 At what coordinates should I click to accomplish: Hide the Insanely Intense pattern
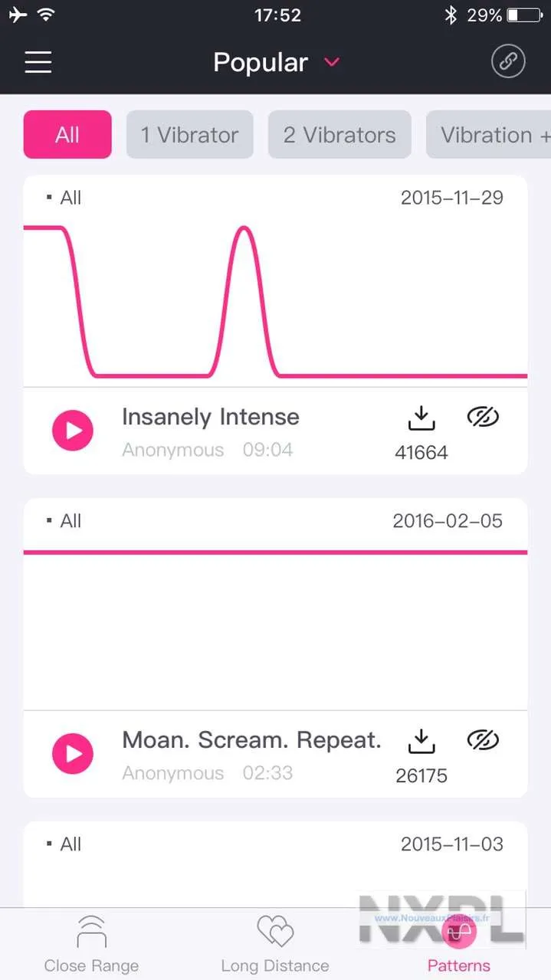[483, 417]
